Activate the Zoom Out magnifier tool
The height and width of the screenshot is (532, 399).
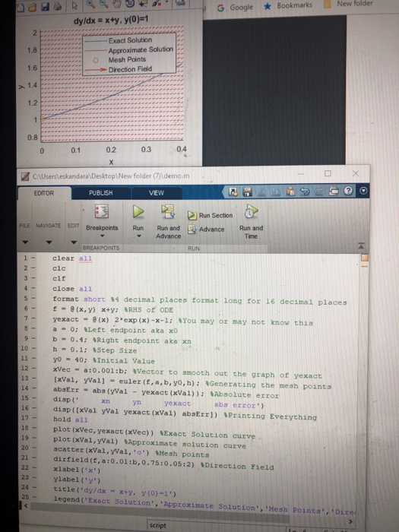[x=103, y=4]
